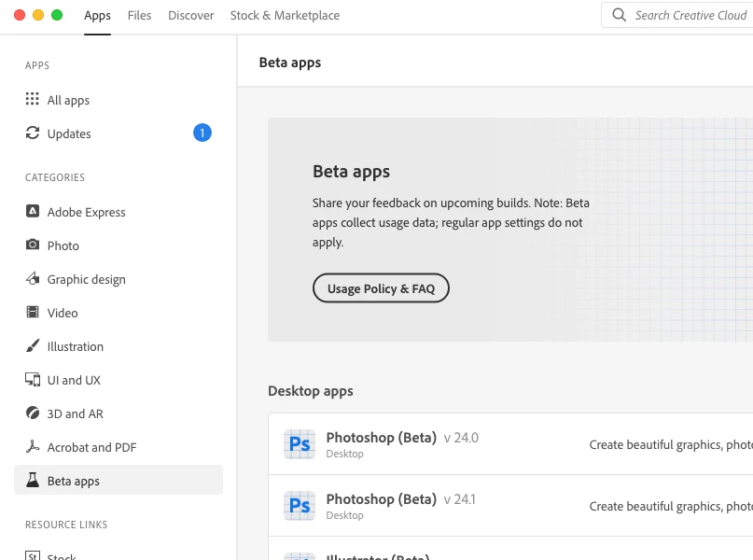This screenshot has width=753, height=560.
Task: Click the Stock St icon in Resource Links
Action: point(32,555)
